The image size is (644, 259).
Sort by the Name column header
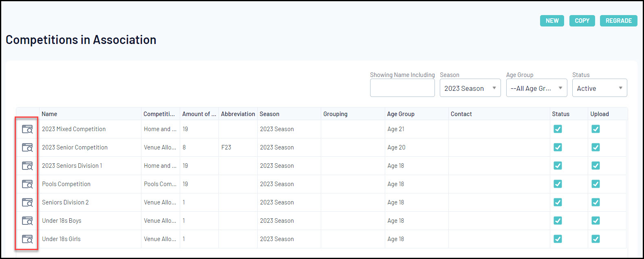pyautogui.click(x=49, y=114)
